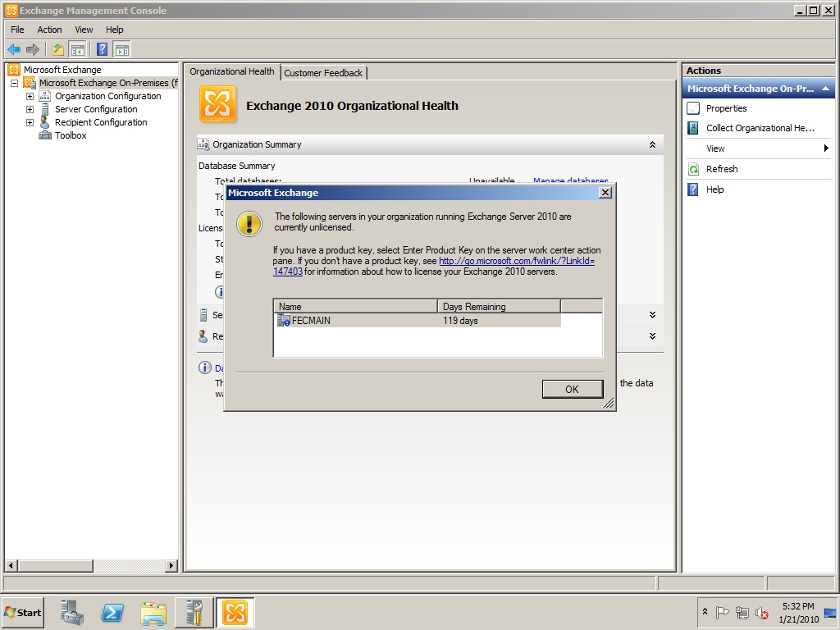
Task: Click the tree pane scroll right arrow
Action: click(171, 565)
